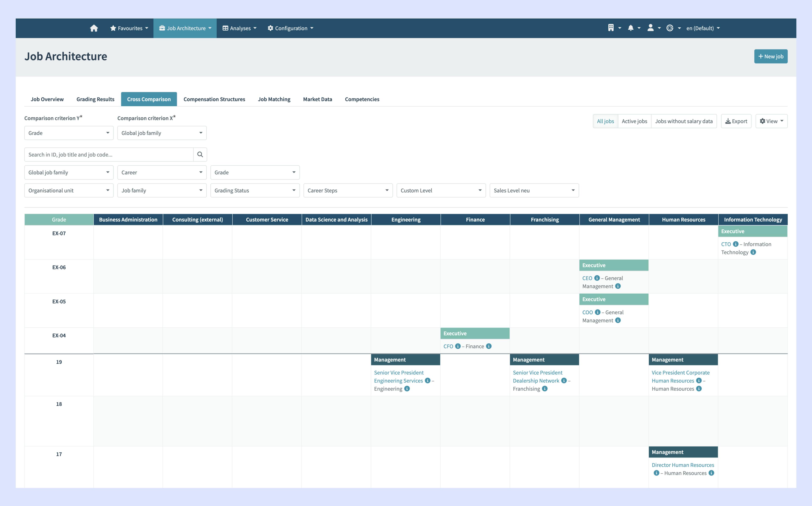The height and width of the screenshot is (506, 812).
Task: Open the Compensation Structures tab
Action: [x=214, y=99]
